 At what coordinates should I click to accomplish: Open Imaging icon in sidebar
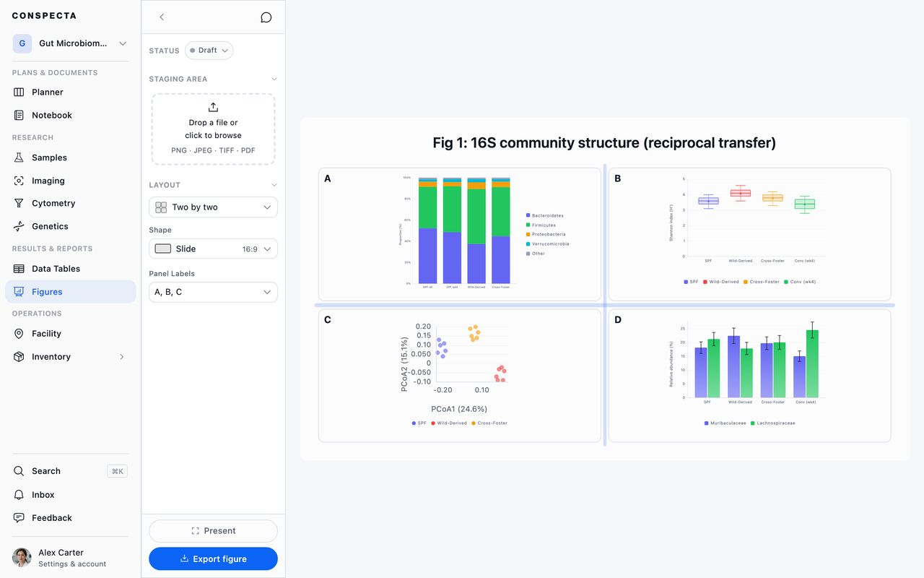tap(19, 181)
